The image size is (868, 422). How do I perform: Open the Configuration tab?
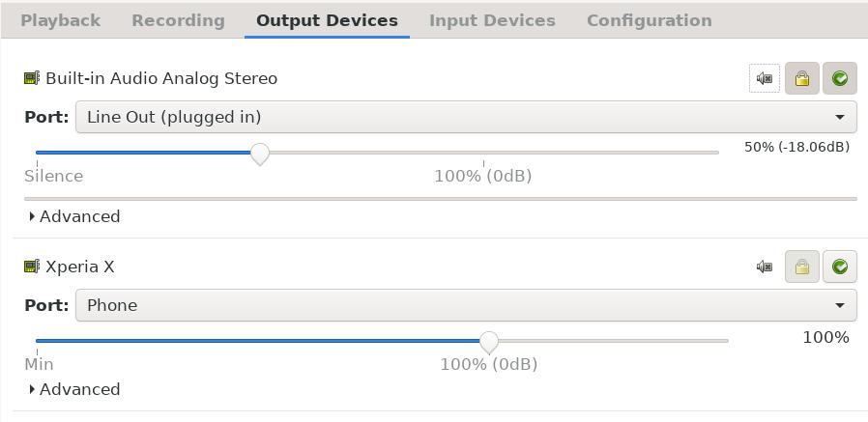[650, 20]
